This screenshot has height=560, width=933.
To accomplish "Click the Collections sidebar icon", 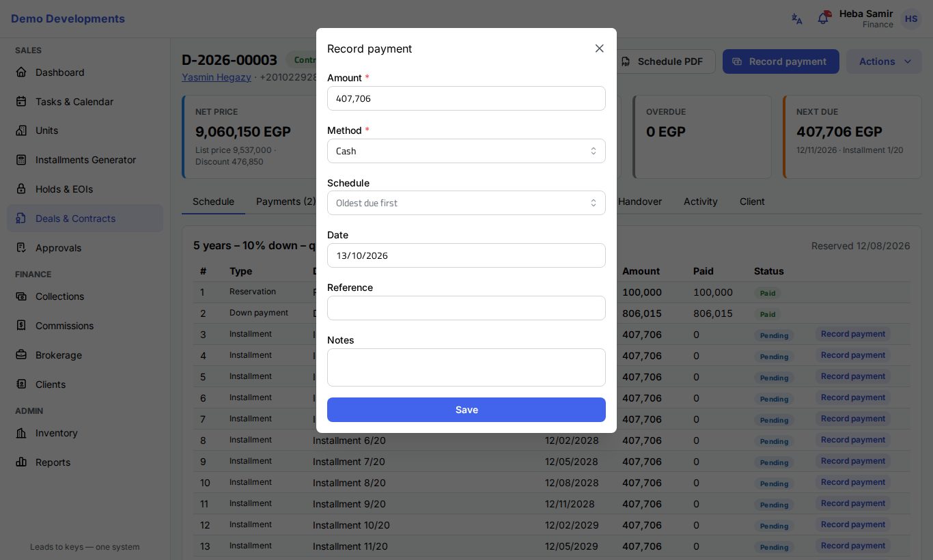I will coord(21,296).
